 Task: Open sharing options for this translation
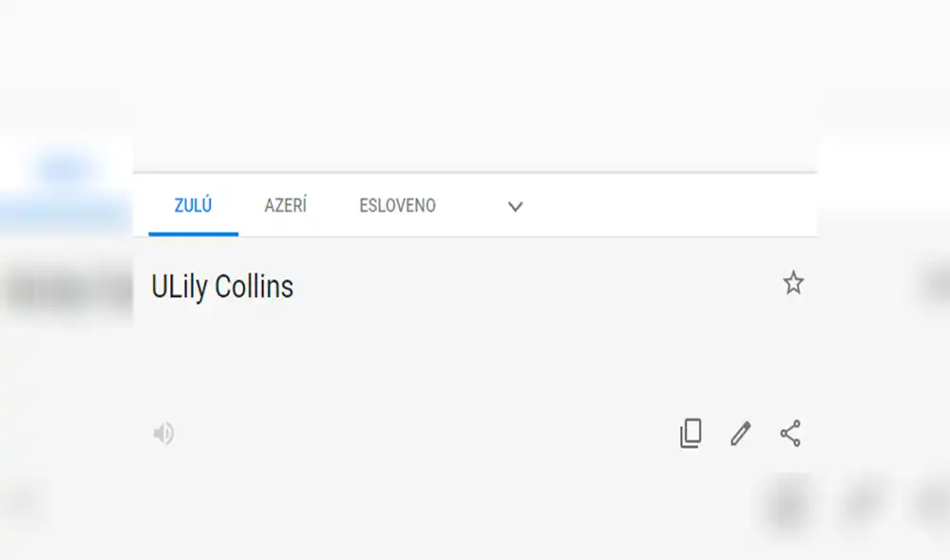(789, 434)
